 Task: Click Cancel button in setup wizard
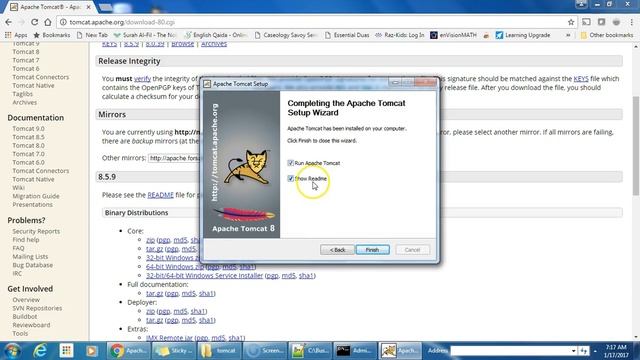click(x=412, y=250)
